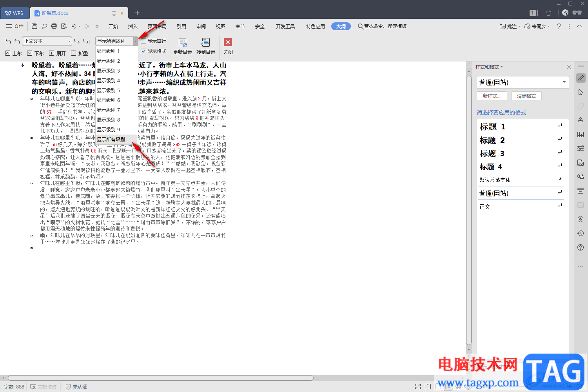Click the word count 888 in status bar

(x=14, y=387)
